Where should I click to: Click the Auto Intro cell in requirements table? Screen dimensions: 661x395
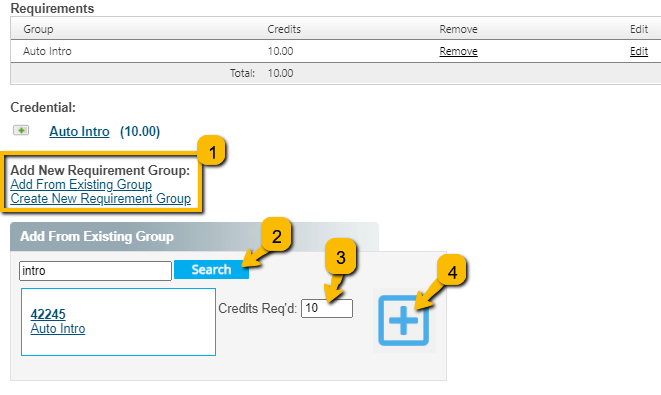click(x=47, y=51)
